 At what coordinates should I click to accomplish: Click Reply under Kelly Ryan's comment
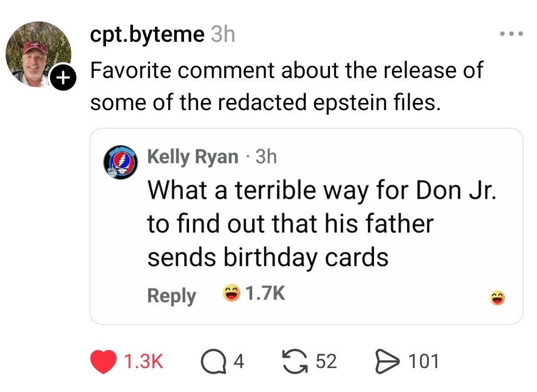coord(172,296)
